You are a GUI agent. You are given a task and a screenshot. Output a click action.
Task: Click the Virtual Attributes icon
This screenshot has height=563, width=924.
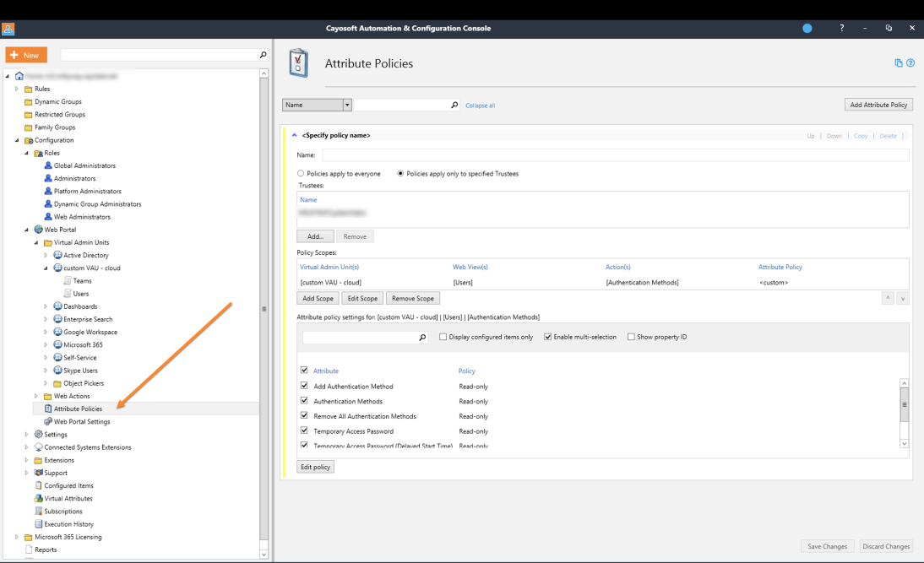pyautogui.click(x=38, y=498)
